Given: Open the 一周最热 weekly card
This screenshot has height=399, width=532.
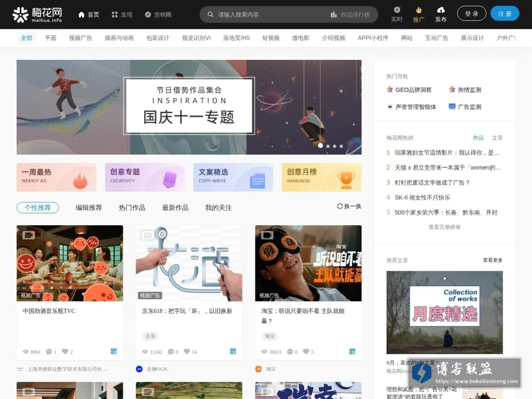Looking at the screenshot, I should pos(56,177).
